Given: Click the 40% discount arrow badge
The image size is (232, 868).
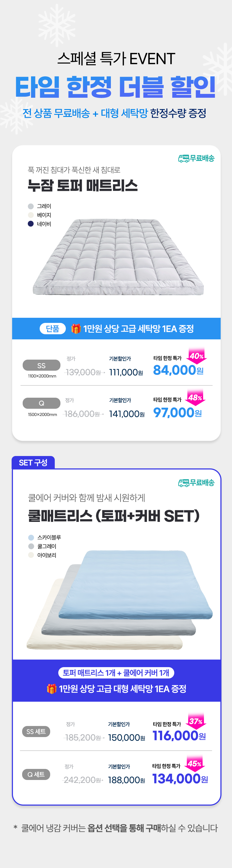Looking at the screenshot, I should pyautogui.click(x=196, y=356).
